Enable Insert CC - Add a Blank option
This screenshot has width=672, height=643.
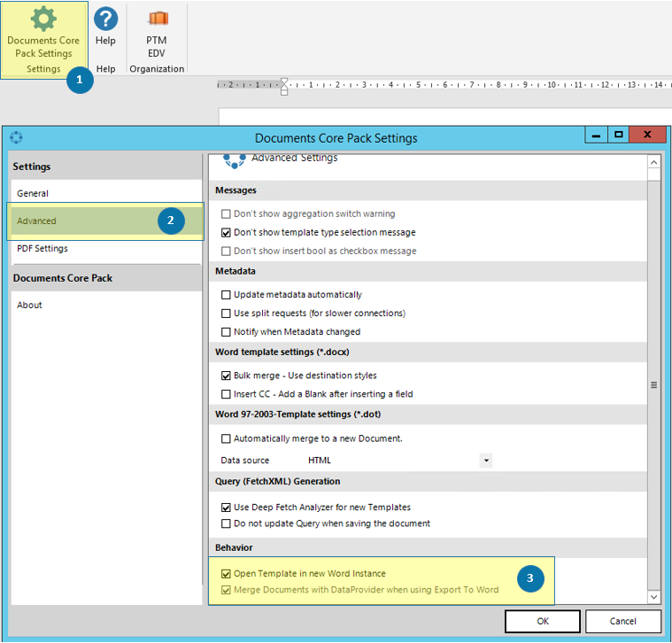click(x=226, y=394)
